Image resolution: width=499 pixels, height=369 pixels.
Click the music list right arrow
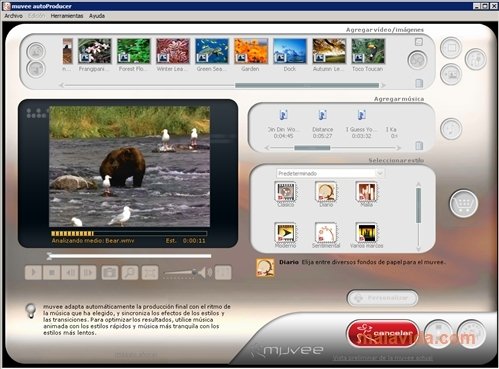click(398, 148)
